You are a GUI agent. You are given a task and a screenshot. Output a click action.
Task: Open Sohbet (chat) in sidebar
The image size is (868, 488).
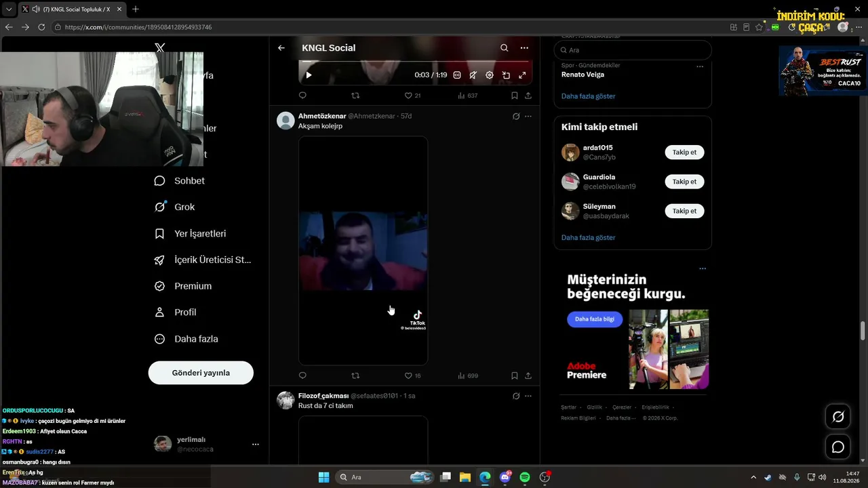tap(180, 181)
